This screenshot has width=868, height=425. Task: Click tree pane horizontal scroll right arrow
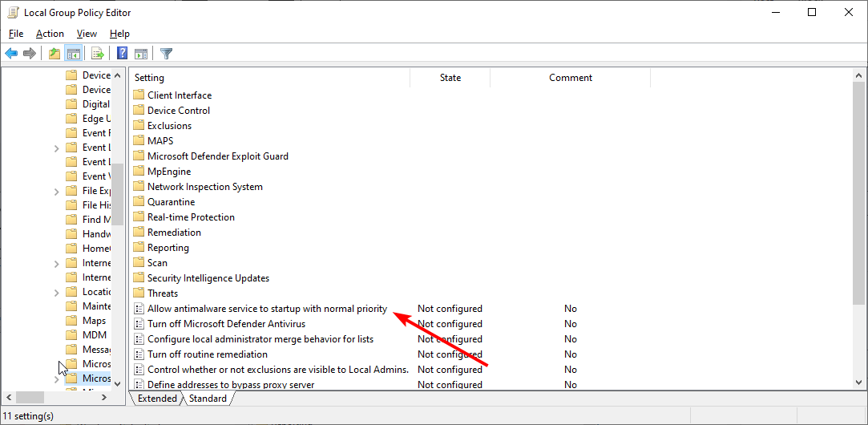(x=104, y=397)
